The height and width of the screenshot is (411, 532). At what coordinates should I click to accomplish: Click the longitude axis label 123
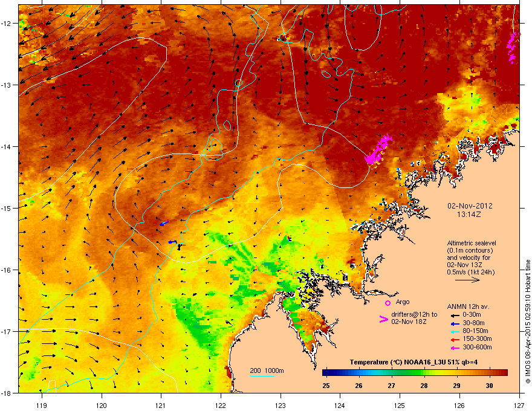pyautogui.click(x=281, y=405)
